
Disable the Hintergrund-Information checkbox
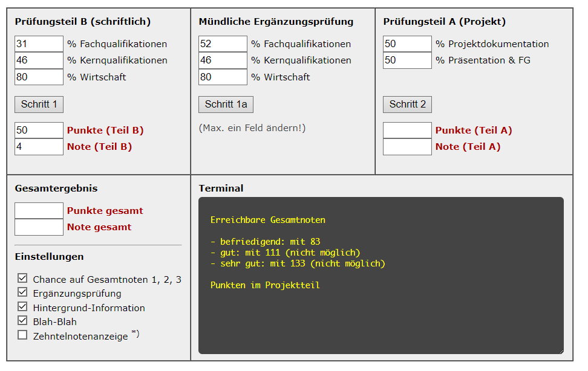pyautogui.click(x=22, y=306)
